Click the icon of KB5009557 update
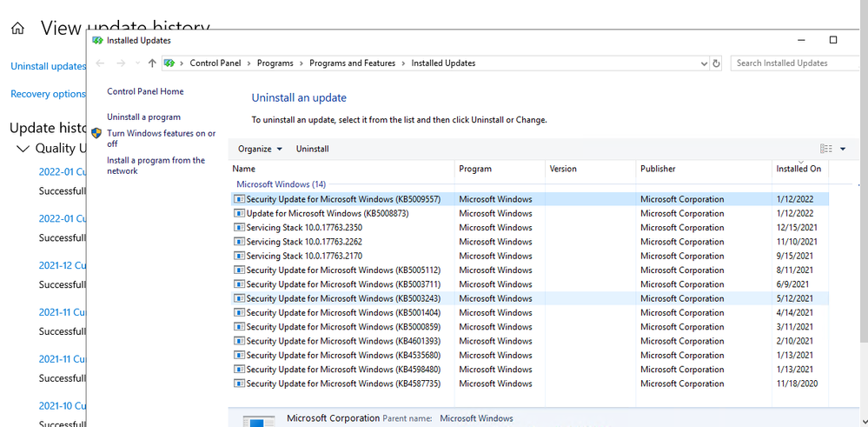Viewport: 868px width, 427px height. (239, 199)
